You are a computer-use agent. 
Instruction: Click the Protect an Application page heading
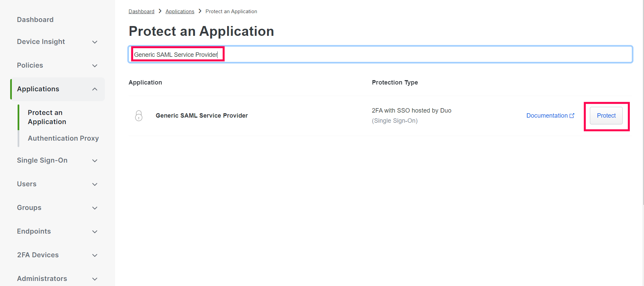201,31
